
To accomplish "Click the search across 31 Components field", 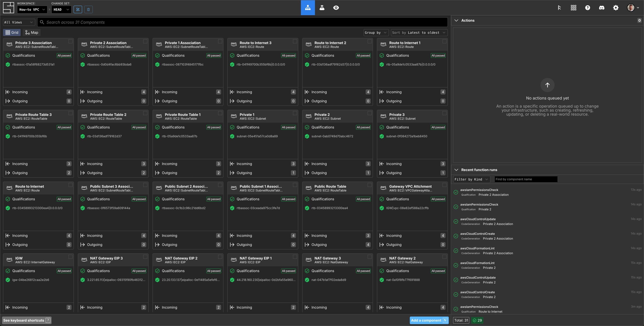I will tap(242, 22).
